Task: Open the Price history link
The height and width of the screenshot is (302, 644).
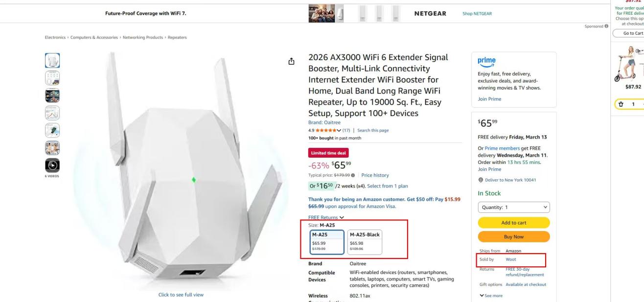Action: click(x=375, y=175)
